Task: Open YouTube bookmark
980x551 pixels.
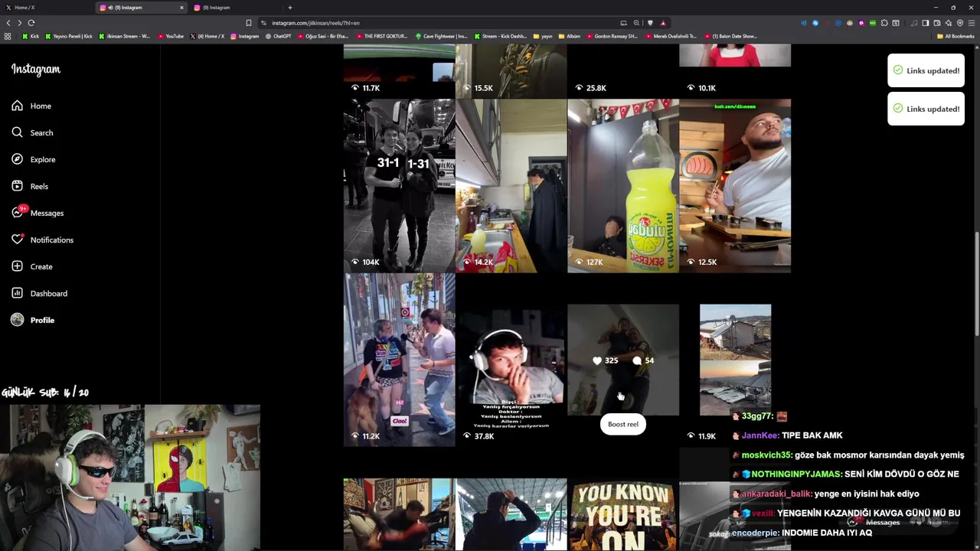Action: [171, 36]
